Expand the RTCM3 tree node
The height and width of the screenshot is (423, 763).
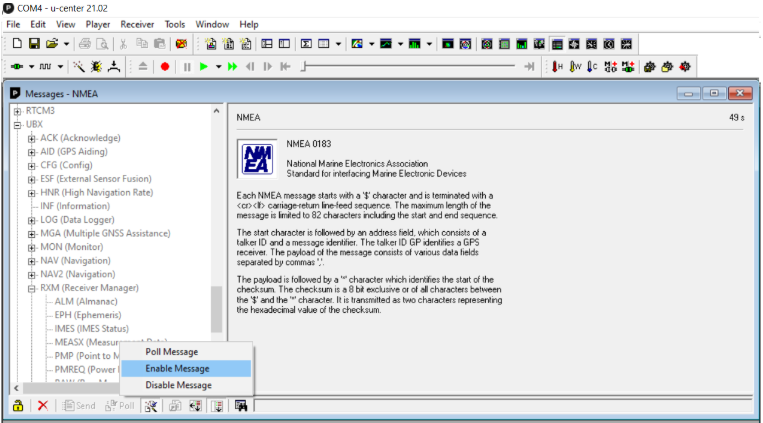pyautogui.click(x=18, y=111)
